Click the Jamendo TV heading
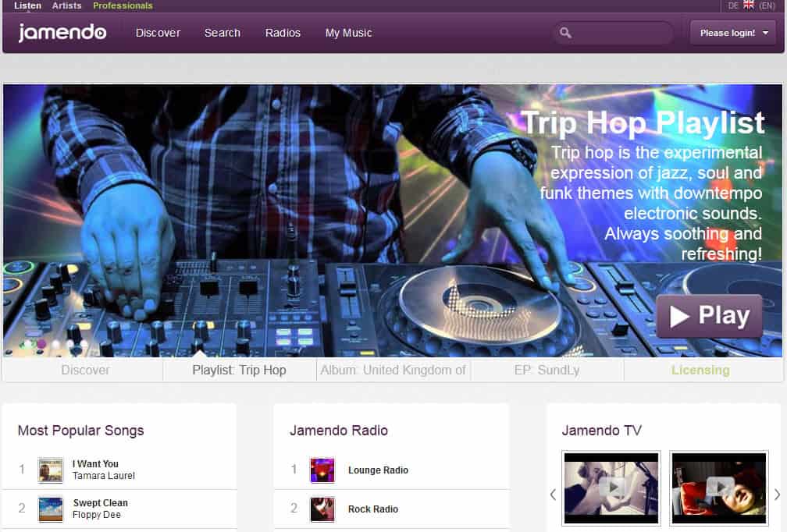 point(602,431)
